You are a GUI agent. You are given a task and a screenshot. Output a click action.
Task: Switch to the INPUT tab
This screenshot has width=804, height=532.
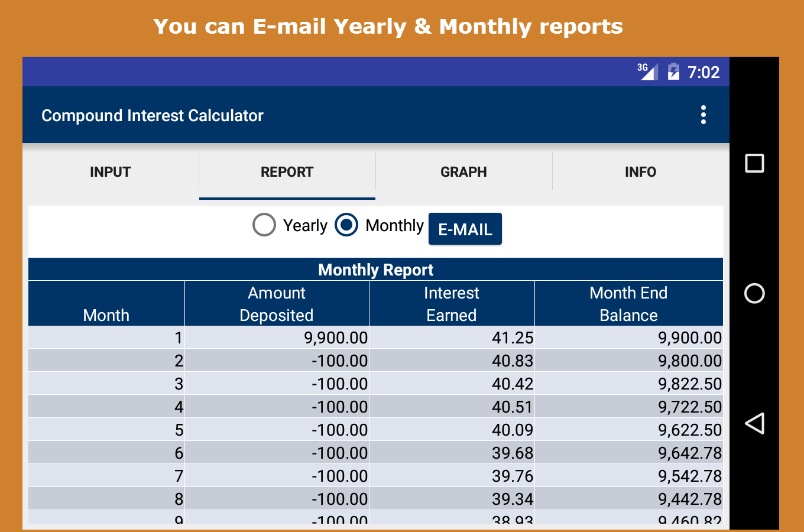point(111,172)
